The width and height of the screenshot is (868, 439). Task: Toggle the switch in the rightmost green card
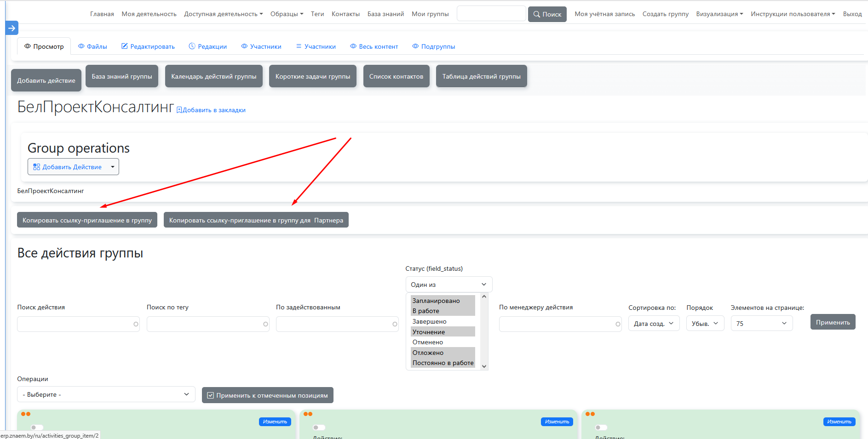pyautogui.click(x=601, y=427)
